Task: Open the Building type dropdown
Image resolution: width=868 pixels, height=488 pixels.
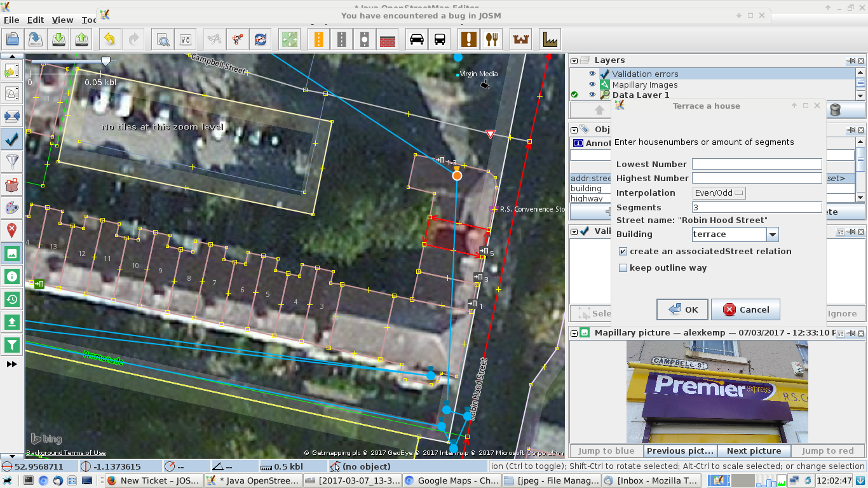Action: click(772, 234)
